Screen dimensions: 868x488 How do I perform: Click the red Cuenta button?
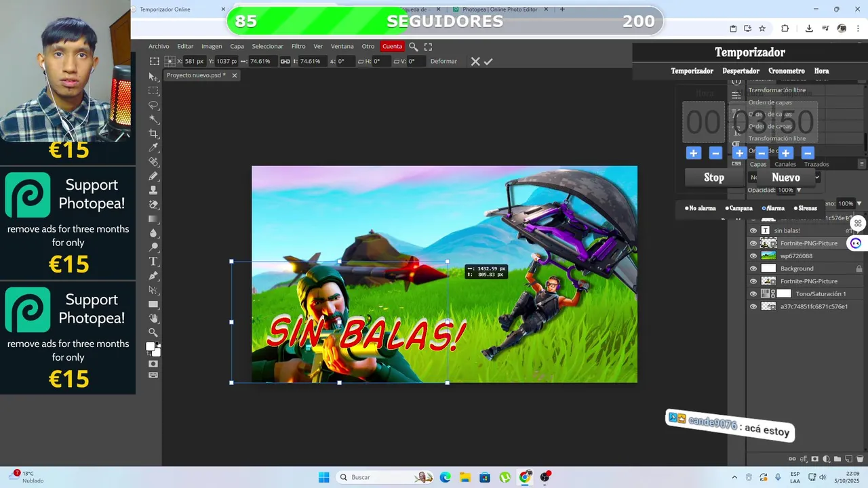(x=392, y=47)
